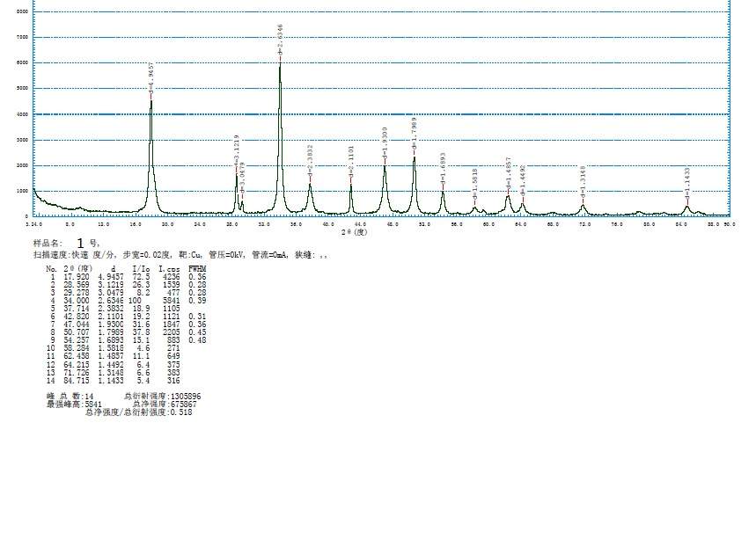Screen dimensions: 756x554
Task: Click the d=1.3148 peak label on chart
Action: tap(584, 181)
